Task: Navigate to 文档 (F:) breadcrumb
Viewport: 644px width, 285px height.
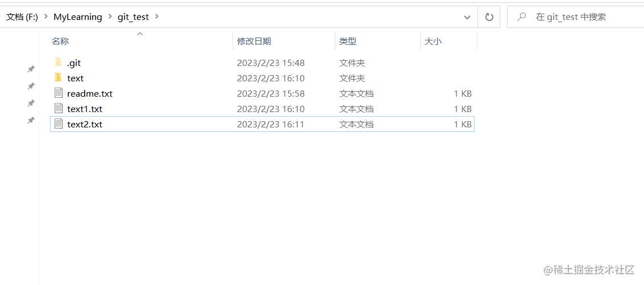Action: pyautogui.click(x=22, y=17)
